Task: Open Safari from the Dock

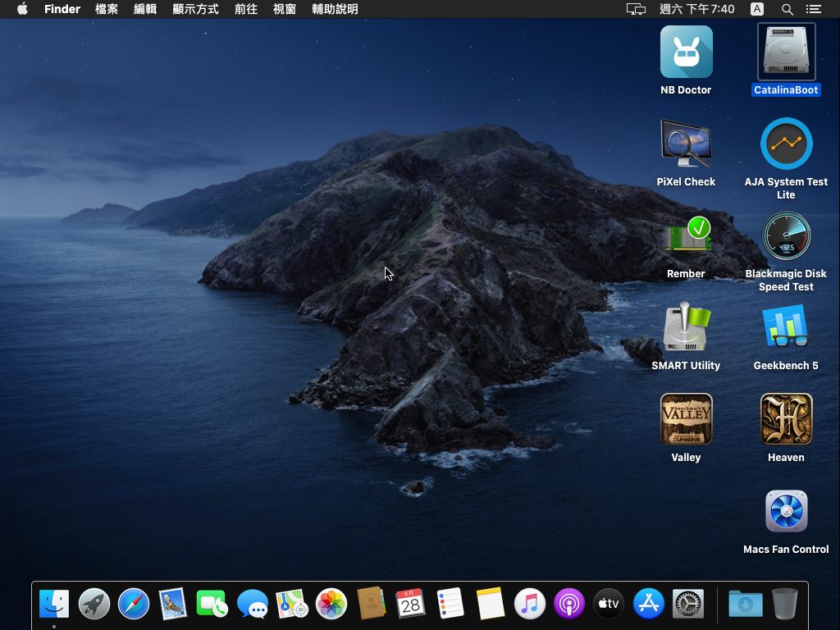Action: pos(134,605)
